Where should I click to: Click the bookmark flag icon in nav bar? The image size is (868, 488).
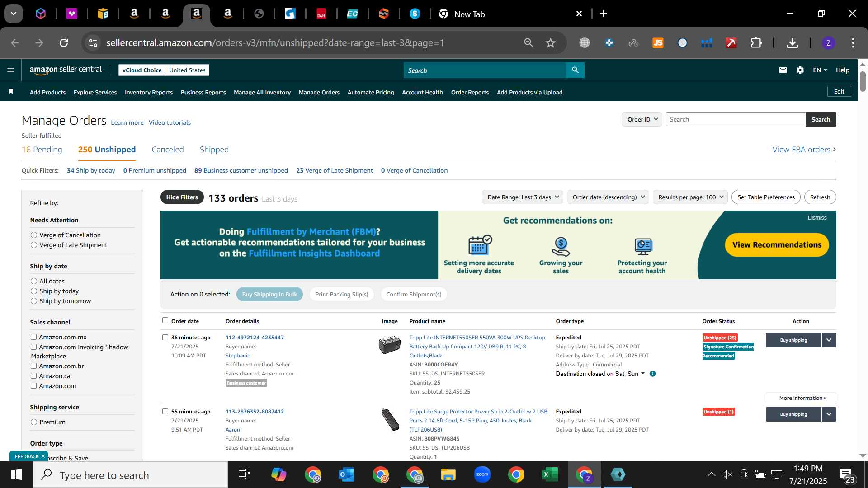[11, 92]
